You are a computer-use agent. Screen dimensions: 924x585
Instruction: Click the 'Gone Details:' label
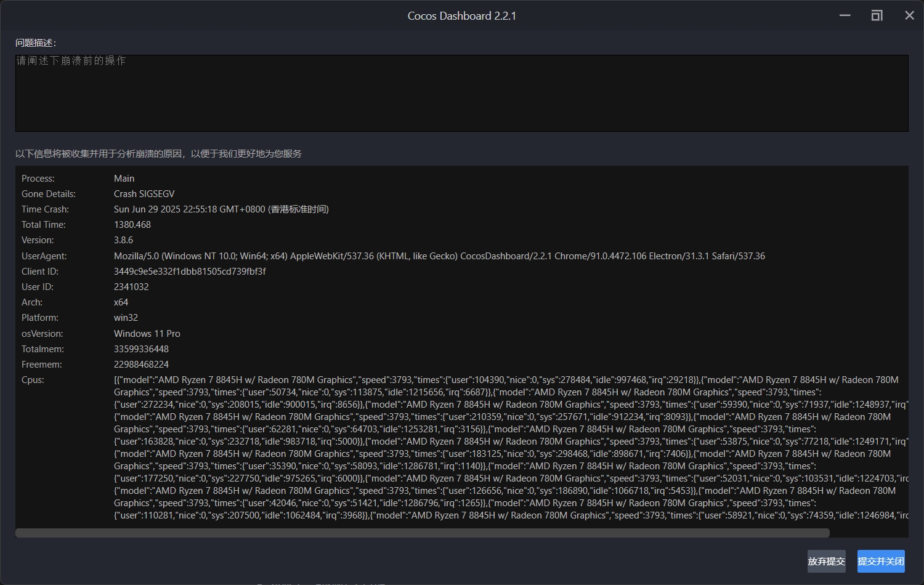point(49,194)
